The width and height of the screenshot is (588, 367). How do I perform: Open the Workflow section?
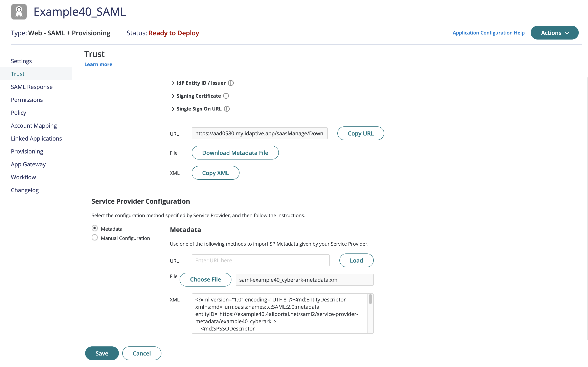click(23, 177)
